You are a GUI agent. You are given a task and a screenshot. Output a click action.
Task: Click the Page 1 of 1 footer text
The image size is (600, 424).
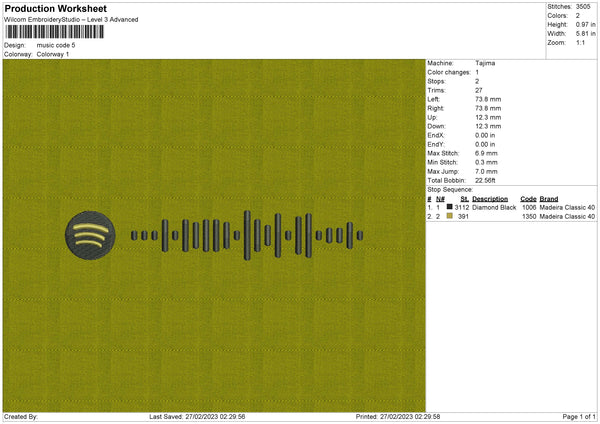point(579,417)
